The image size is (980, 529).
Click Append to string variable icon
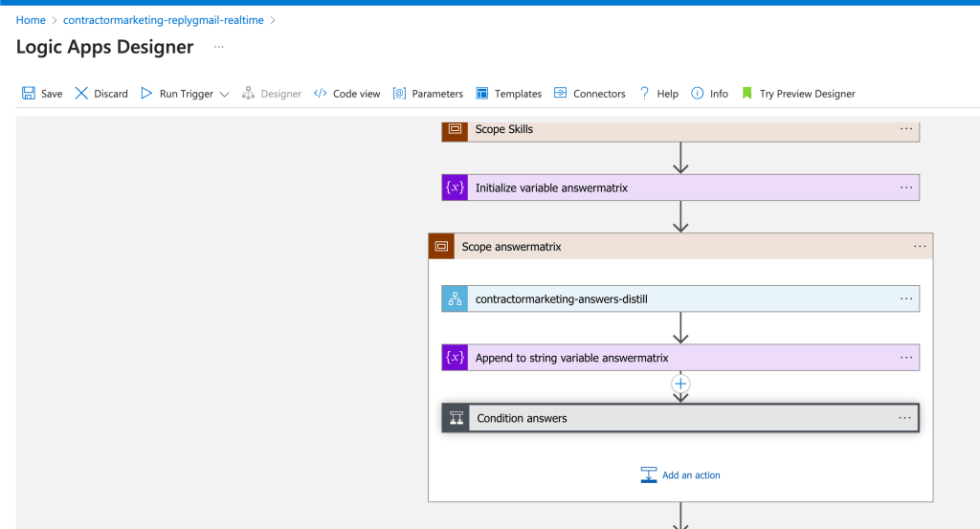pos(455,357)
